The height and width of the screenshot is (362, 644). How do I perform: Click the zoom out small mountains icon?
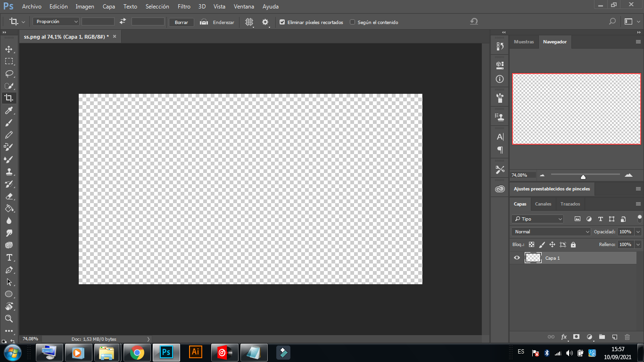(x=542, y=175)
